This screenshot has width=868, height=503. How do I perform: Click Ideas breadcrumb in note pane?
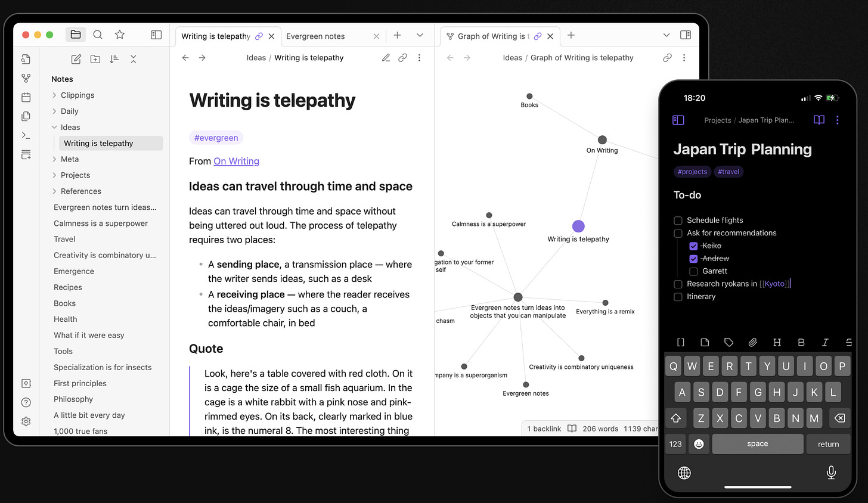[x=256, y=58]
